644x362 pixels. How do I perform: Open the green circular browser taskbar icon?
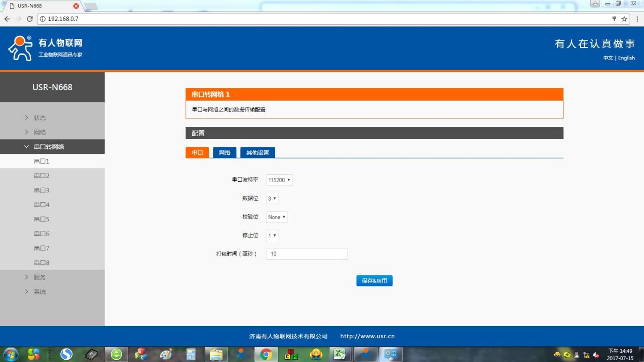[x=116, y=355]
